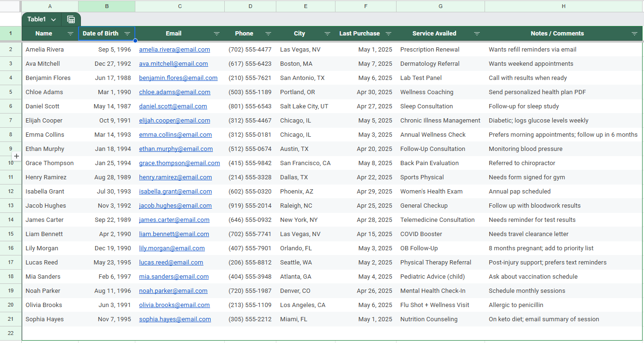
Task: Select the Nutrition Counseling service cell
Action: tap(441, 319)
